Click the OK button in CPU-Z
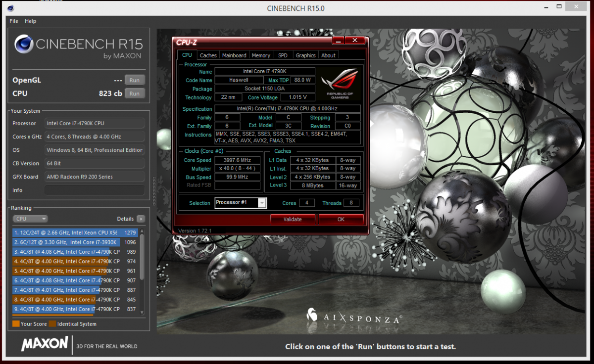Image resolution: width=594 pixels, height=364 pixels. (341, 219)
